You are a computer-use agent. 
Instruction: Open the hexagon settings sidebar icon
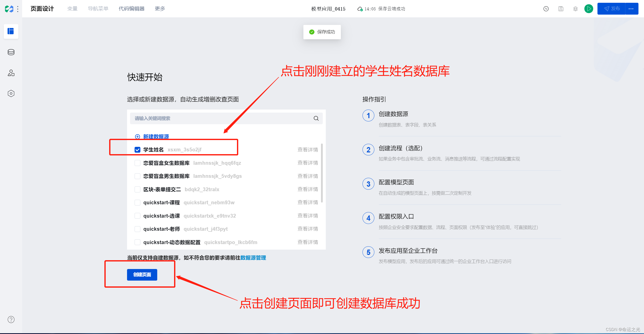point(11,93)
